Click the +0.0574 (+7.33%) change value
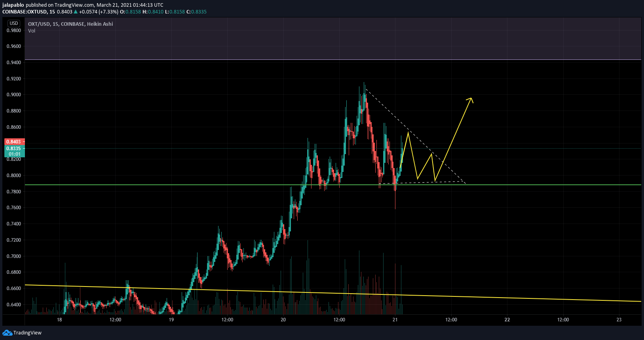The image size is (644, 340). (99, 12)
